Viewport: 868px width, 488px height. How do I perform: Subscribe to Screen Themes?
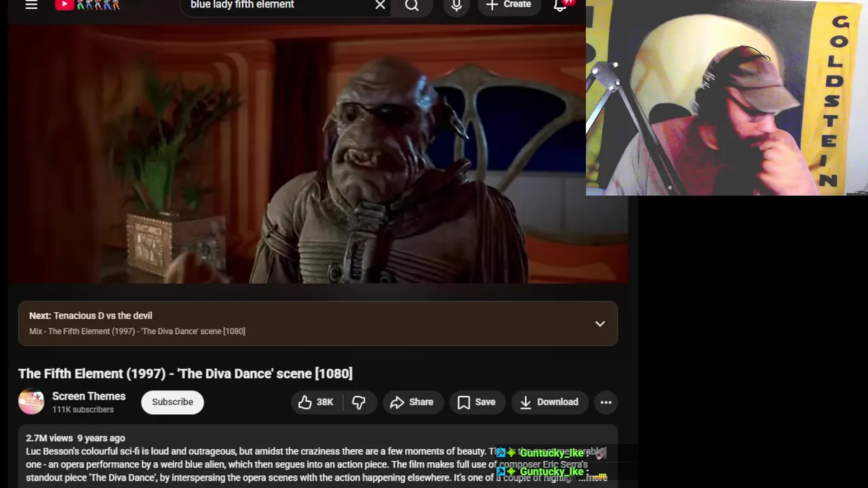tap(172, 402)
